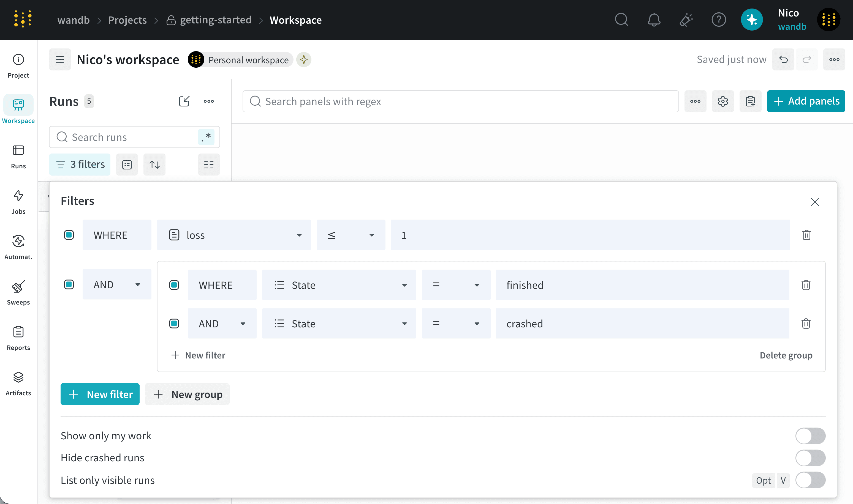The image size is (853, 504).
Task: Click the teal New filter button
Action: click(x=100, y=394)
